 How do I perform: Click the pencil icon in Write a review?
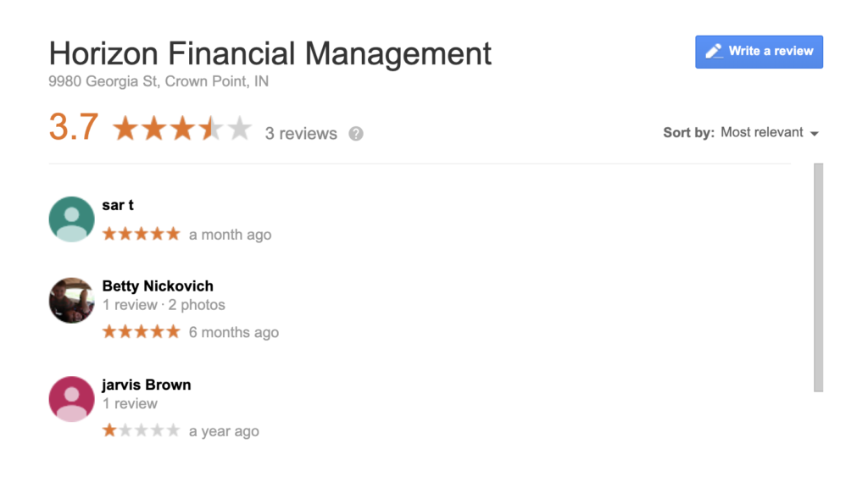[x=714, y=52]
